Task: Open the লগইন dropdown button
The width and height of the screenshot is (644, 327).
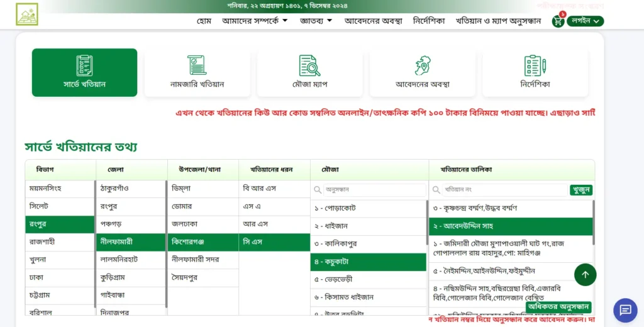Action: [585, 21]
